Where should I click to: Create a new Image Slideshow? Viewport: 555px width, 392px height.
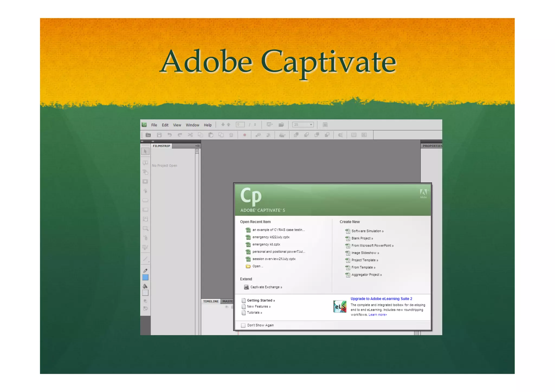(x=362, y=253)
